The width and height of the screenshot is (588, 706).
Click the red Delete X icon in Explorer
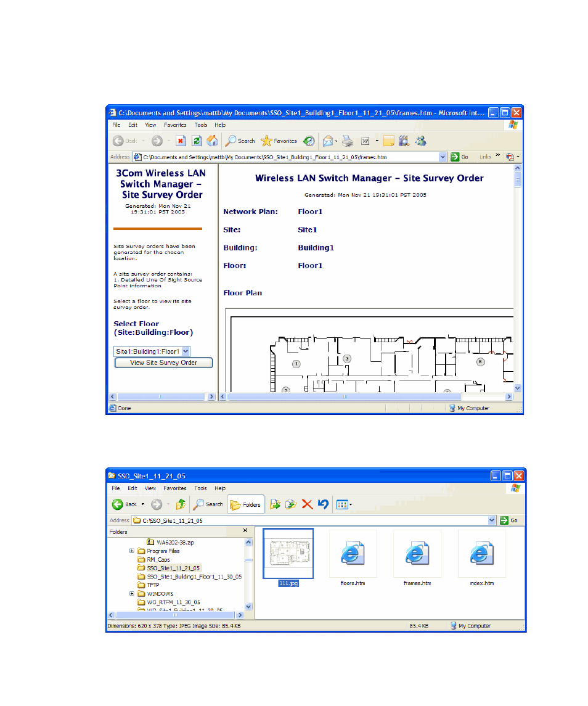point(307,504)
